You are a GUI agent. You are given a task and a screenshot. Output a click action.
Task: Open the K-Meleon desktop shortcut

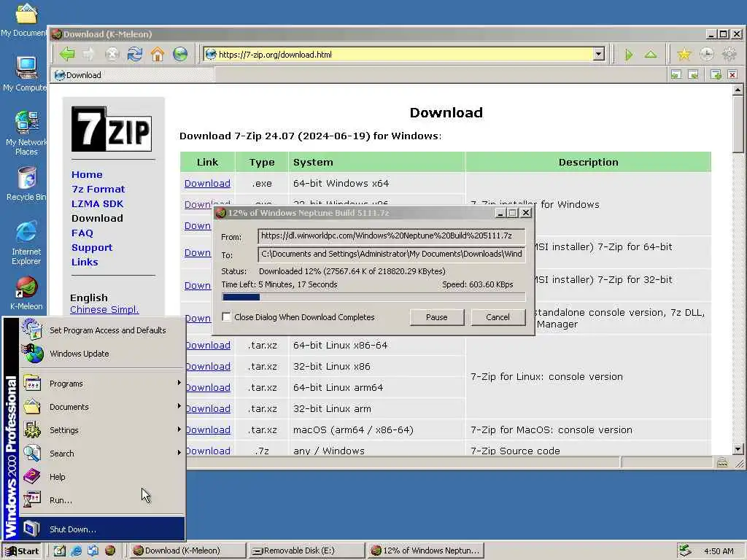[26, 293]
